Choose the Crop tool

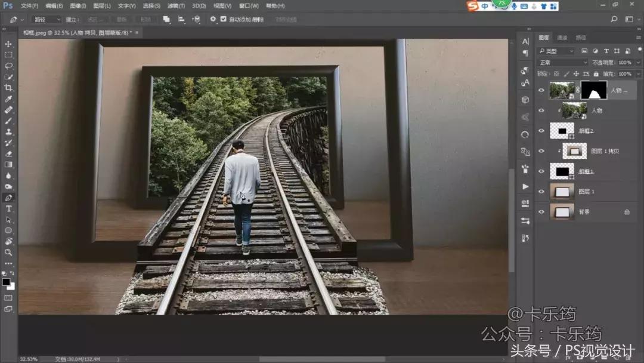(8, 88)
